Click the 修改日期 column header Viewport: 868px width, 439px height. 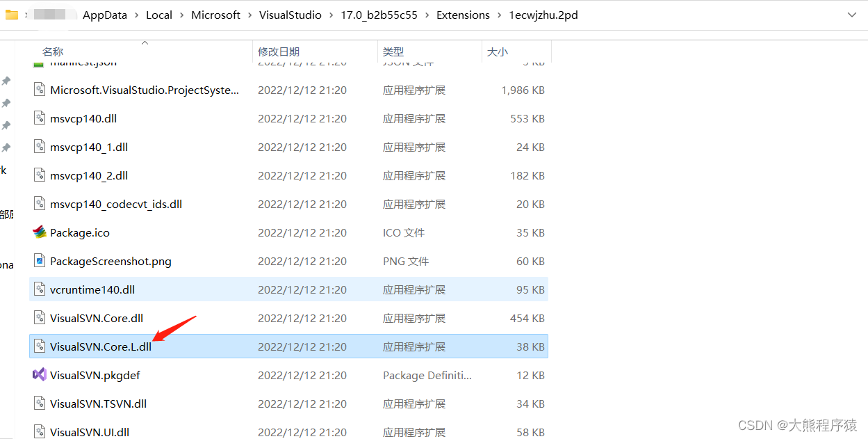click(278, 51)
